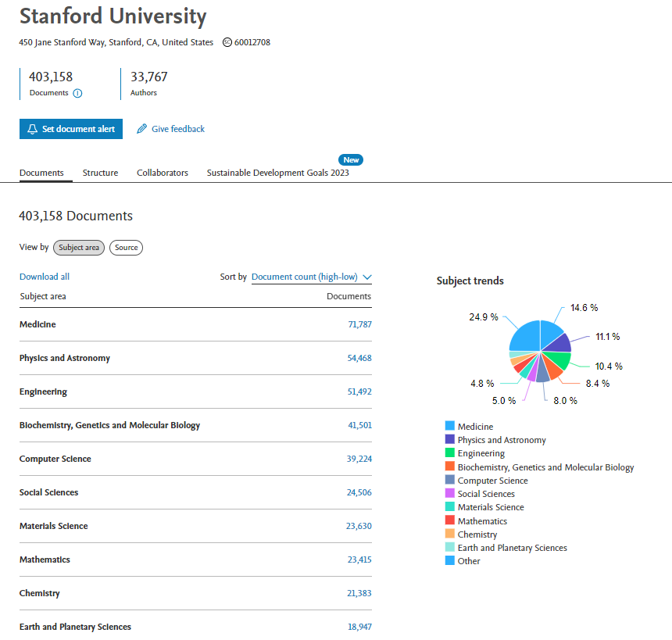Open Physics and Astronomy count 54,468

click(x=359, y=358)
